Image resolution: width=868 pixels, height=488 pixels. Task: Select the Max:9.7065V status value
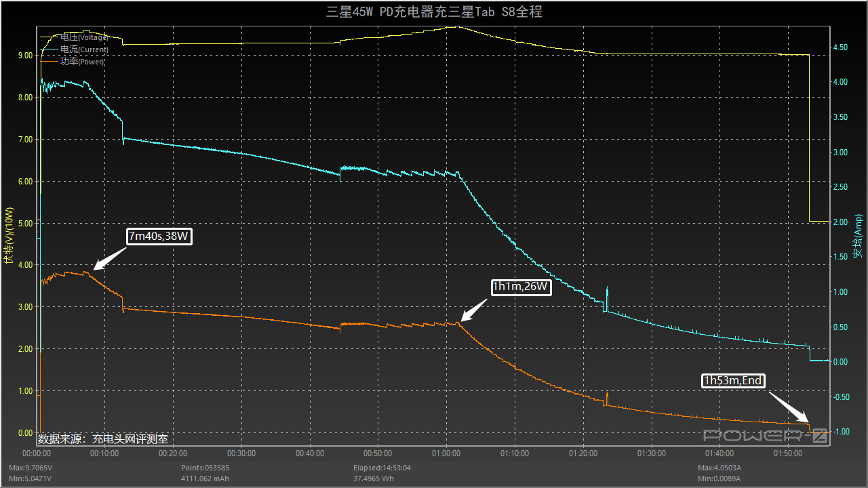point(30,468)
